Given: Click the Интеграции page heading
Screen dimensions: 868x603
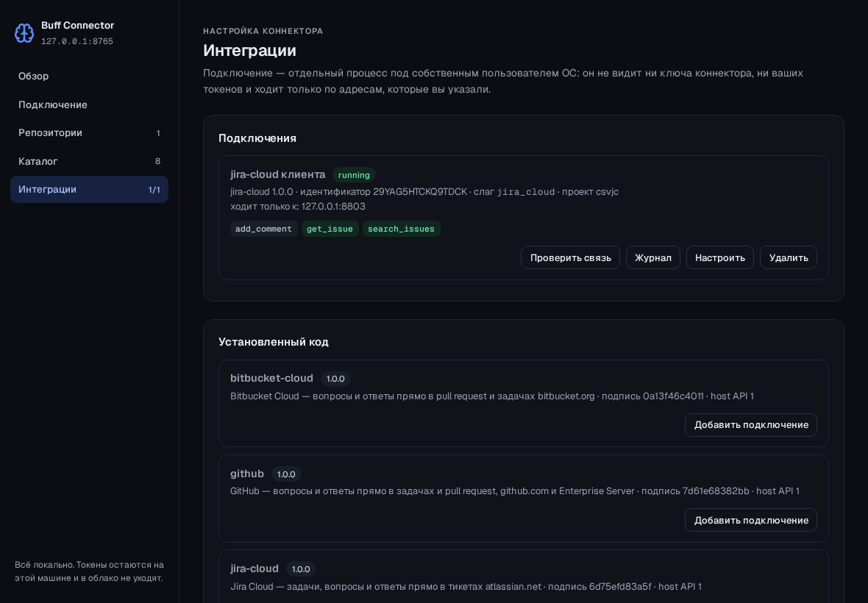Looking at the screenshot, I should click(249, 50).
